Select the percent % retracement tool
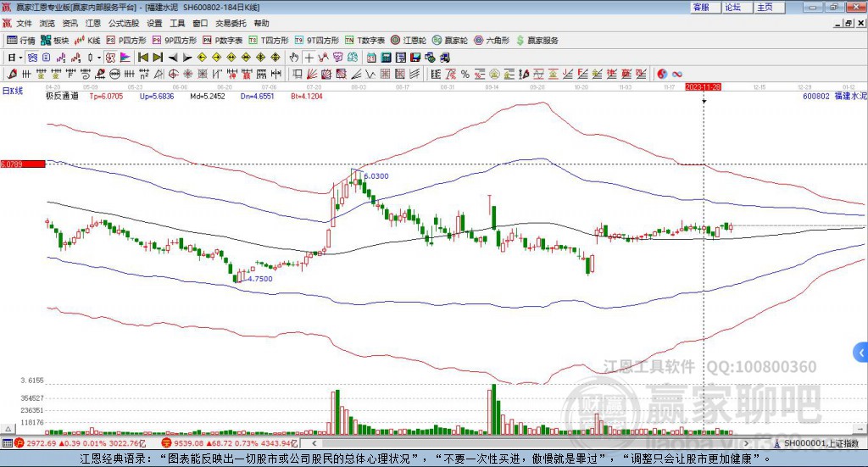The width and height of the screenshot is (868, 467). tap(465, 74)
